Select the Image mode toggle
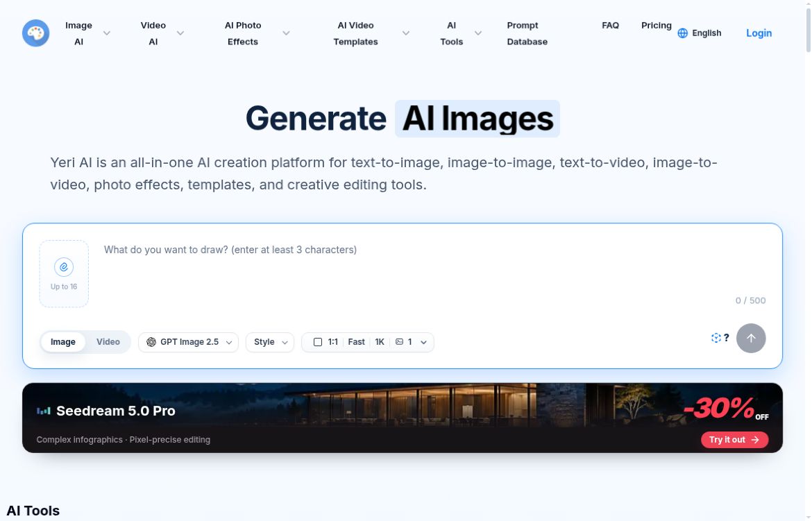 pyautogui.click(x=63, y=342)
